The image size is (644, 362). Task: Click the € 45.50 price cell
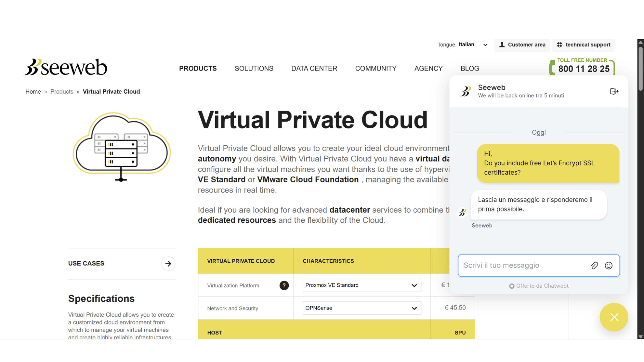point(455,308)
